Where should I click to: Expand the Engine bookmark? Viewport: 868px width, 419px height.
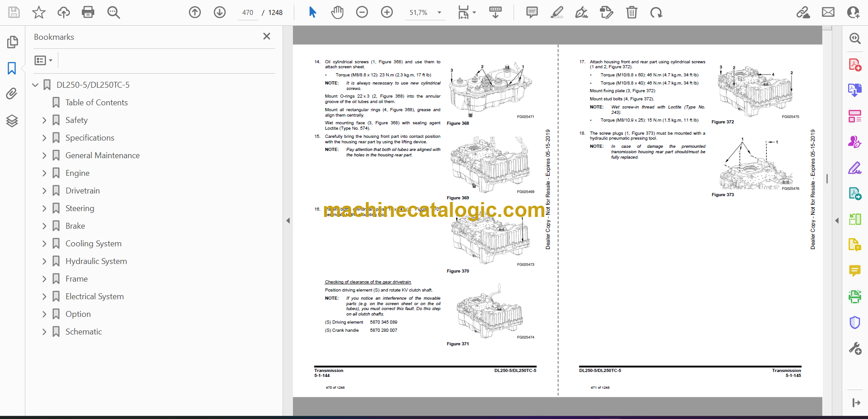(44, 173)
